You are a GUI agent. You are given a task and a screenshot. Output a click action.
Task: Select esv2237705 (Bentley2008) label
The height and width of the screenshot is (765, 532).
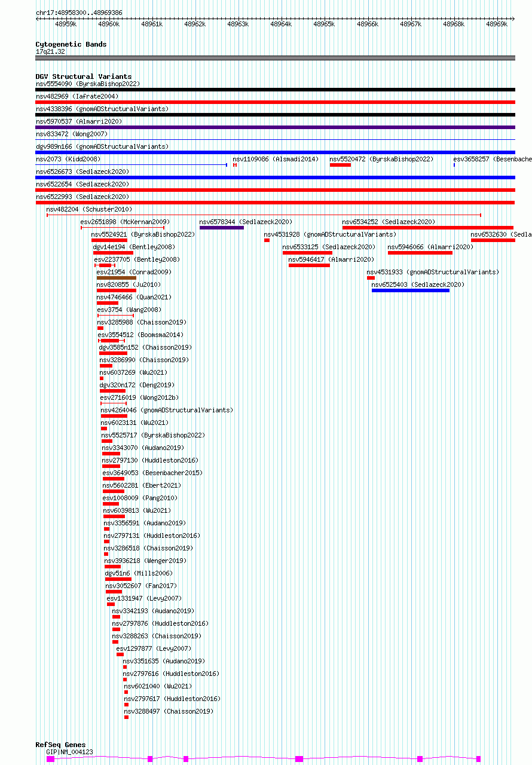coord(137,259)
